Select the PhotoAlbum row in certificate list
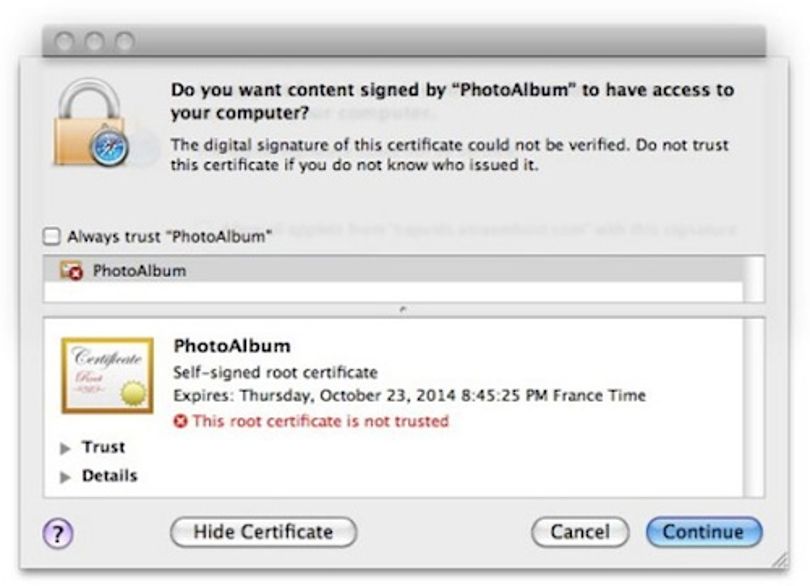810x586 pixels. point(393,270)
